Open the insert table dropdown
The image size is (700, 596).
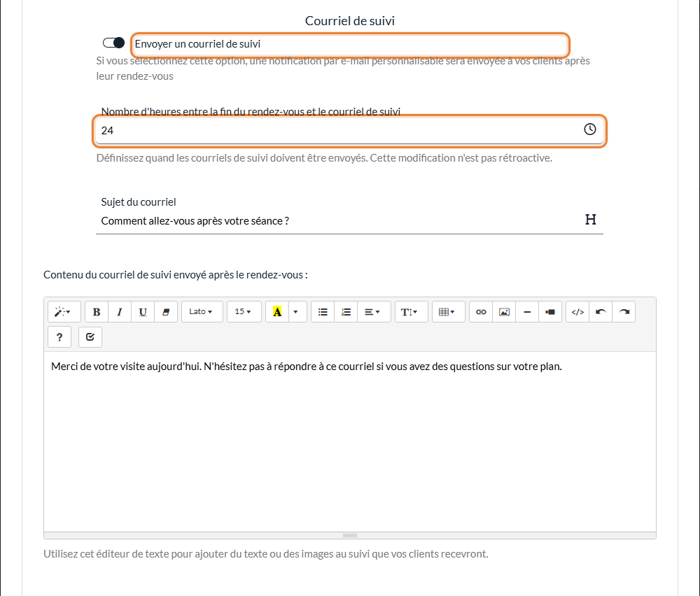pyautogui.click(x=448, y=312)
